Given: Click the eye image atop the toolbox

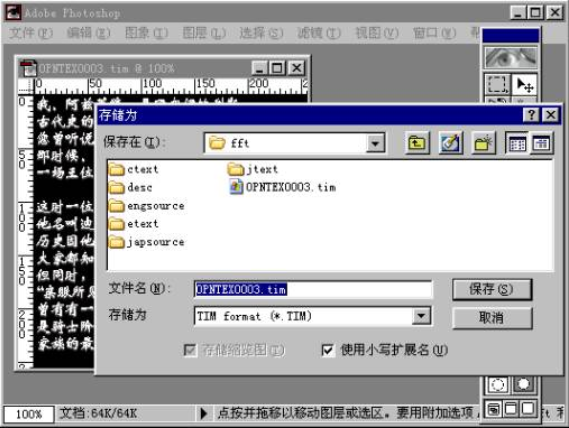Looking at the screenshot, I should tap(511, 57).
